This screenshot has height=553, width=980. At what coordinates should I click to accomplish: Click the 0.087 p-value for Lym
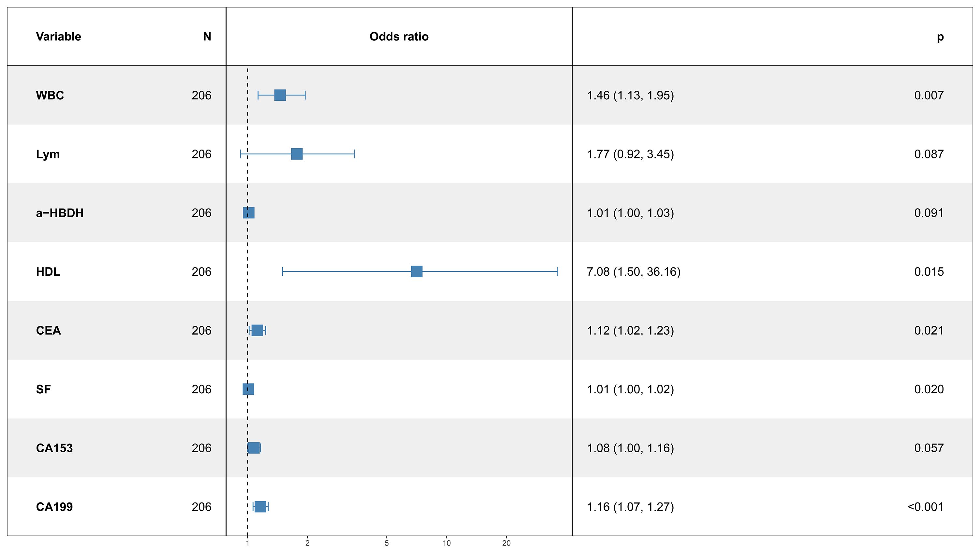(929, 154)
